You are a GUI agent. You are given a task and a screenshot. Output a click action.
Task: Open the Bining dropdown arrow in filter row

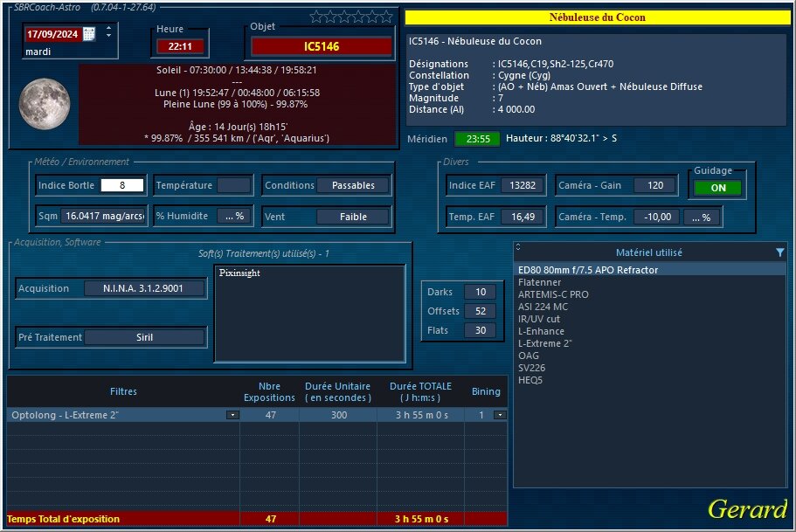click(x=500, y=415)
